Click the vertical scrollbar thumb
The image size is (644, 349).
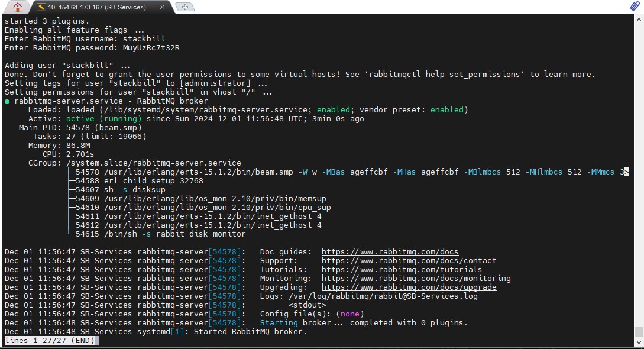coord(639,332)
